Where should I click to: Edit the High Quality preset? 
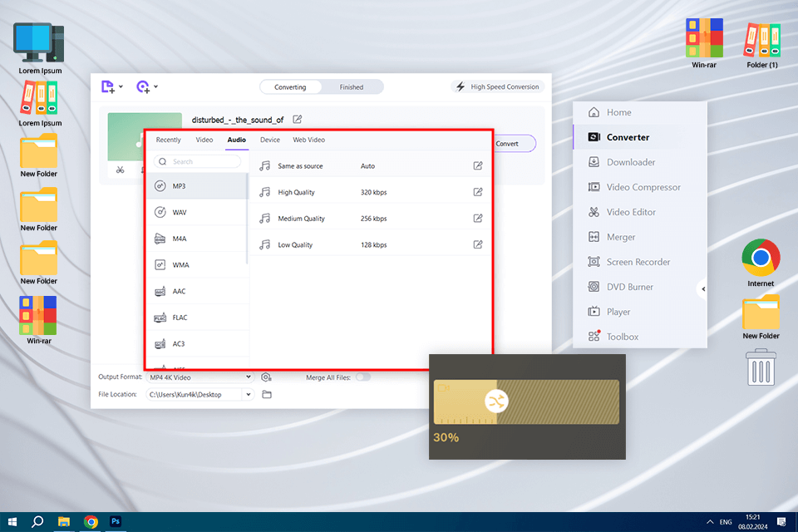coord(478,192)
